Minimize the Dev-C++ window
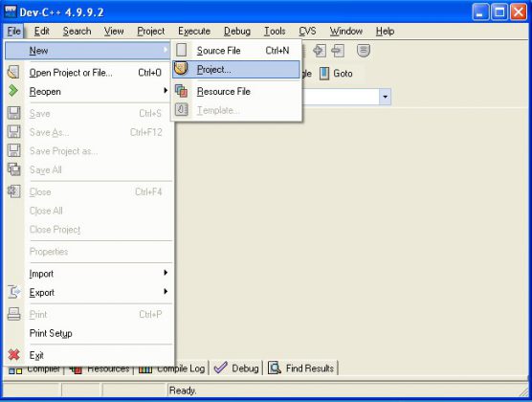The image size is (532, 402). point(480,12)
